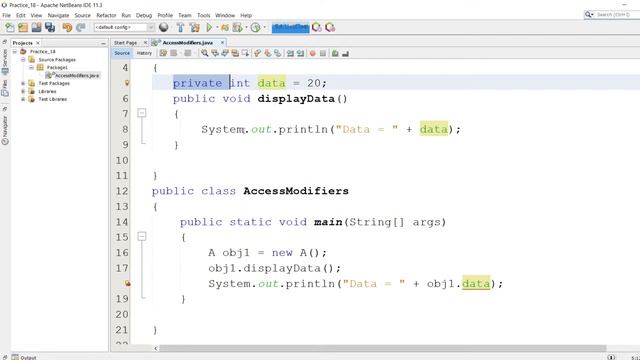This screenshot has width=640, height=360.
Task: Click the Undo toolbar icon
Action: (x=67, y=27)
